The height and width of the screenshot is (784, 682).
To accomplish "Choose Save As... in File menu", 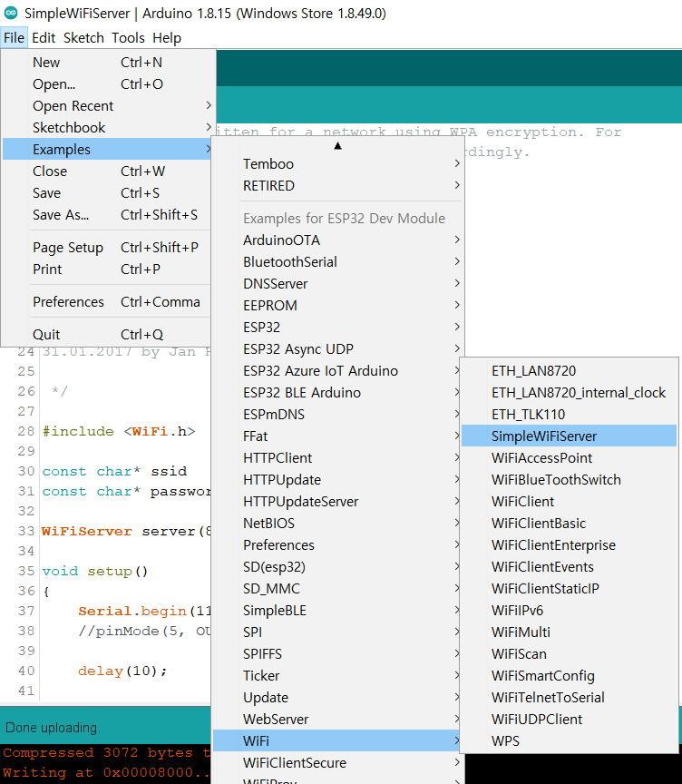I will (61, 215).
